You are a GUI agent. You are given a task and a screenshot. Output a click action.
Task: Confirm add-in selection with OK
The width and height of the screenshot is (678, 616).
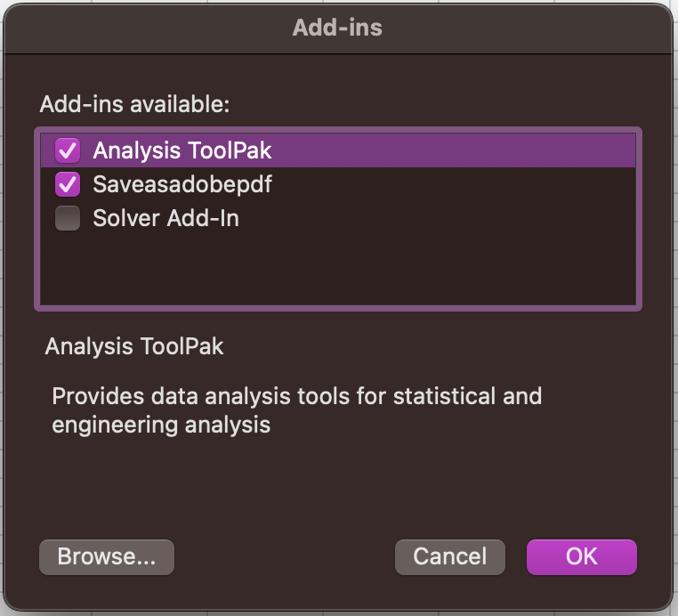pyautogui.click(x=582, y=557)
